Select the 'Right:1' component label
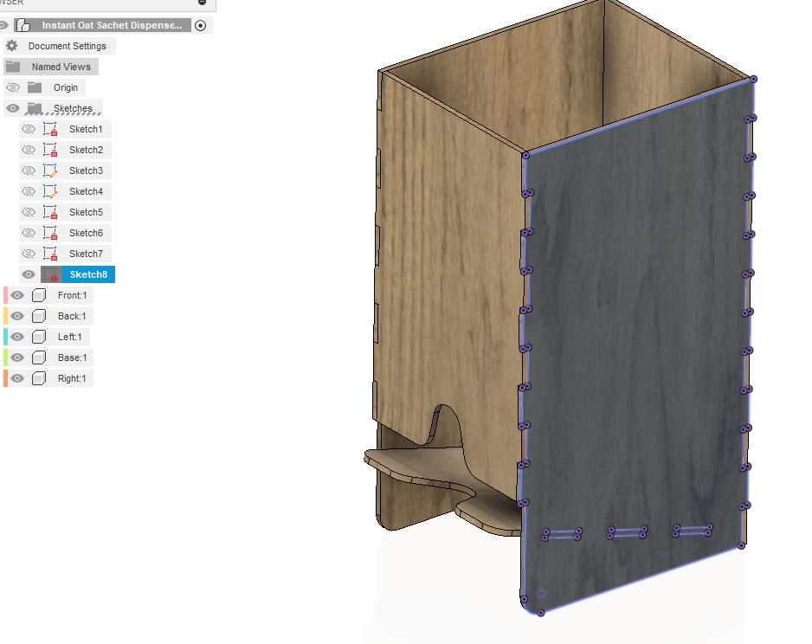This screenshot has height=644, width=812. coord(72,378)
